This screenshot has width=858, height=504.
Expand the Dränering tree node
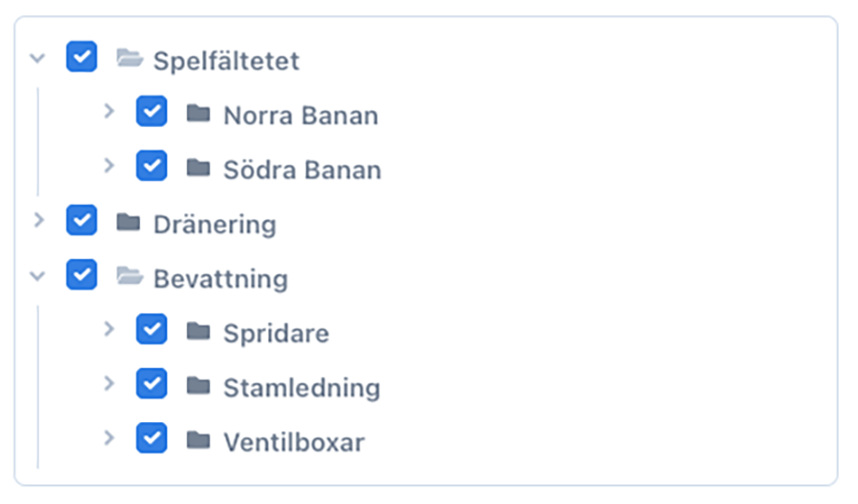[38, 221]
